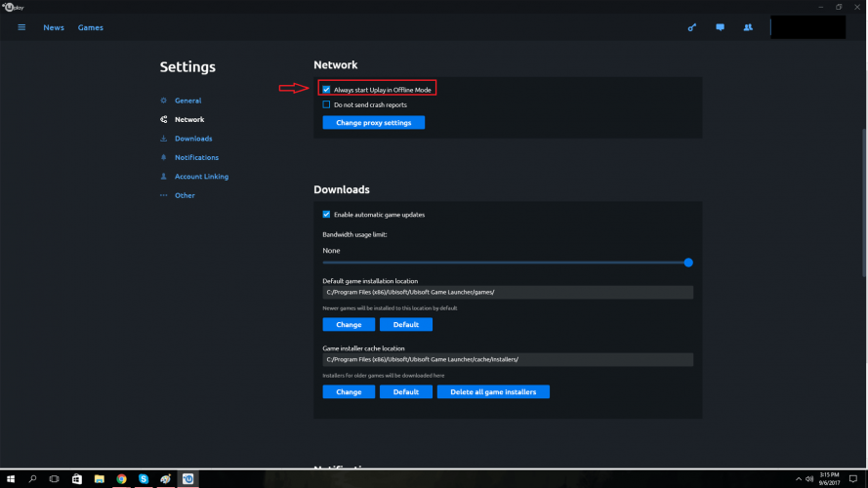Image resolution: width=868 pixels, height=488 pixels.
Task: Open the Windows Store taskbar icon
Action: [x=77, y=479]
